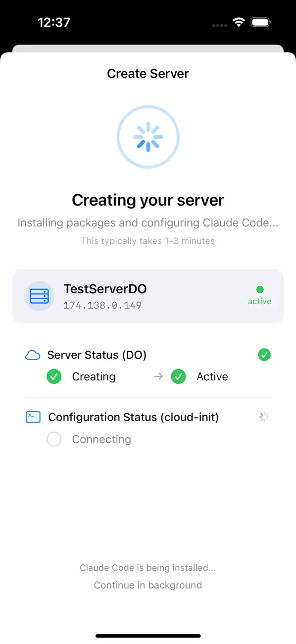Select the Create Server title
Screen dimensions: 296x644
148,73
